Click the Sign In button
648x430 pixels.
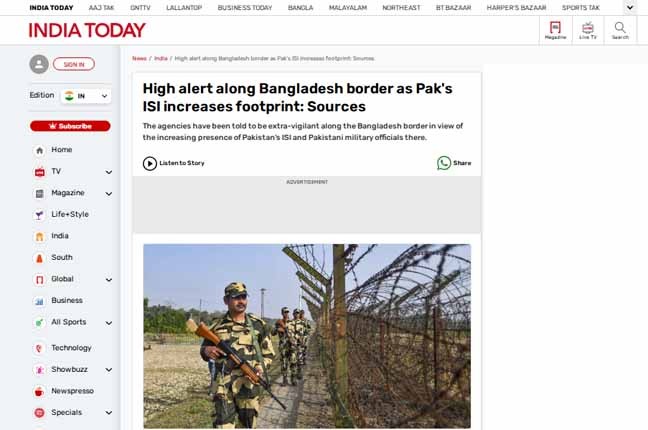[x=74, y=64]
